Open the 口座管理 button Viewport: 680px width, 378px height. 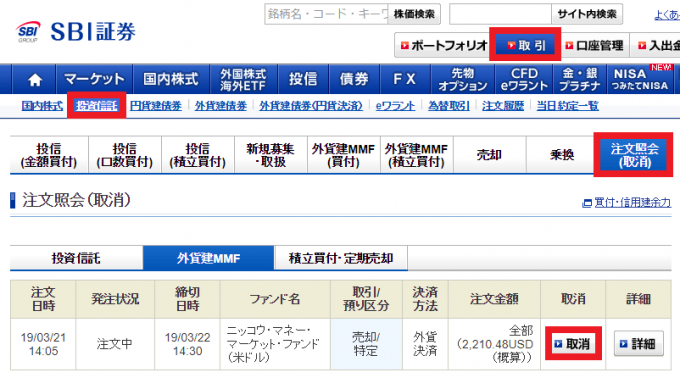[595, 45]
